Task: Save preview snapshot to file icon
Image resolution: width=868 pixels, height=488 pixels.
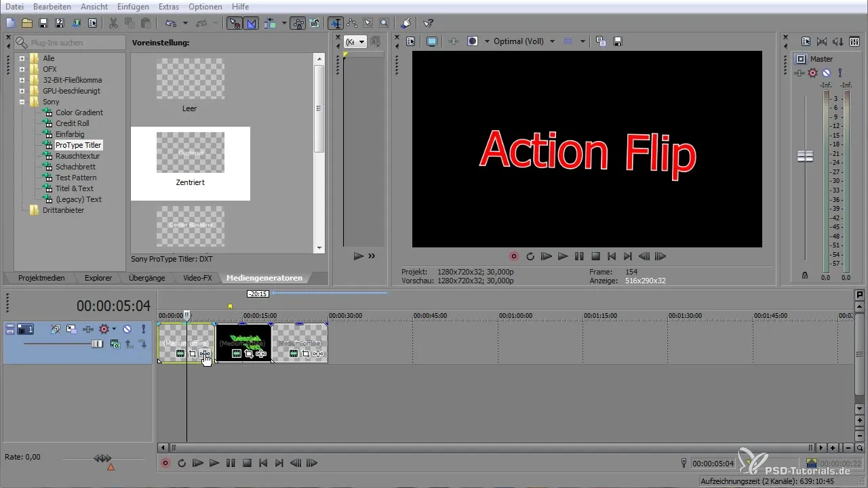Action: coord(618,41)
